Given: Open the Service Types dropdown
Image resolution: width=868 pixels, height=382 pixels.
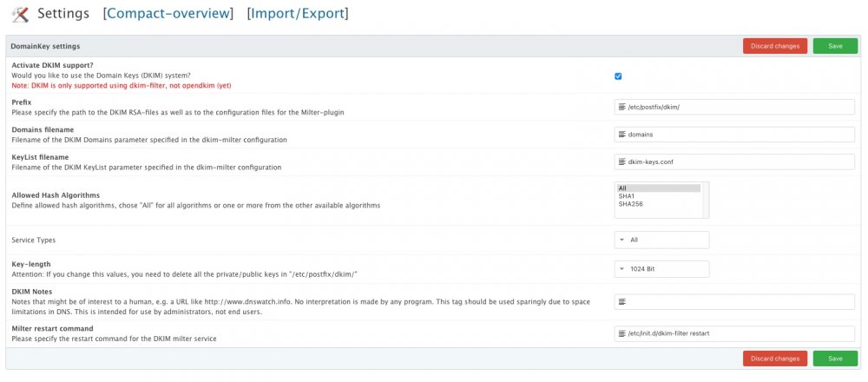Looking at the screenshot, I should [x=661, y=240].
